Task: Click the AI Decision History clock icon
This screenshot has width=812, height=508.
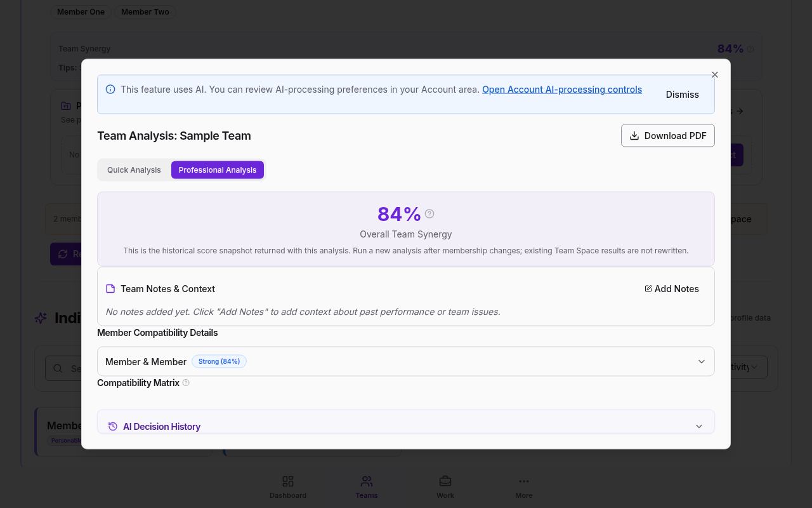Action: [x=113, y=427]
